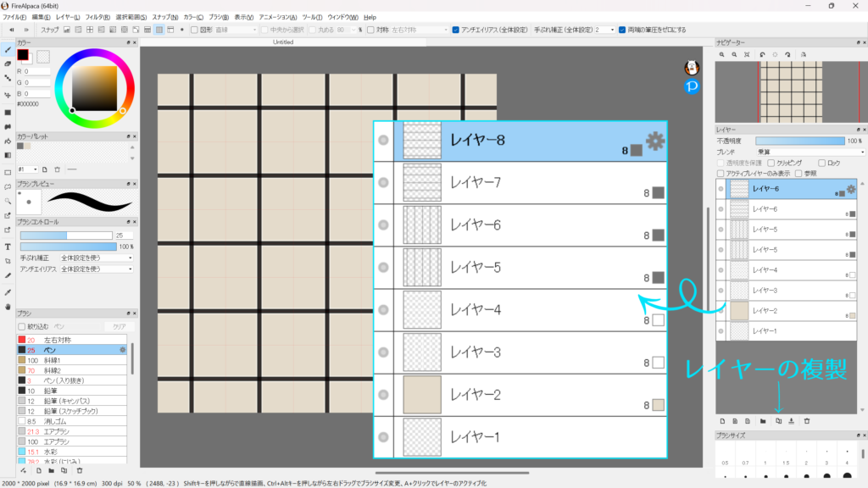Select the Eraser tool in left toolbar
The image size is (868, 488).
click(8, 64)
